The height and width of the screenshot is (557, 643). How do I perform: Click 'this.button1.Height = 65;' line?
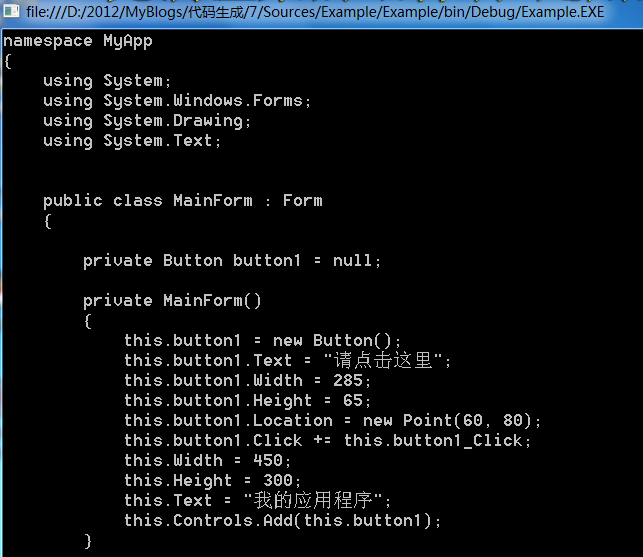pyautogui.click(x=248, y=401)
